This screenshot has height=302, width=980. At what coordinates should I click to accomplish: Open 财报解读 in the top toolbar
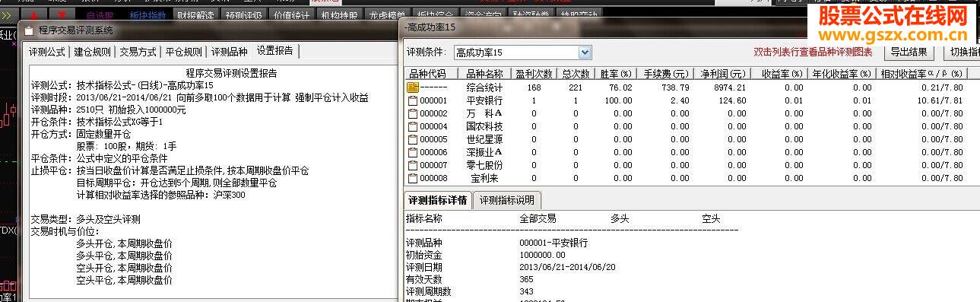click(195, 14)
